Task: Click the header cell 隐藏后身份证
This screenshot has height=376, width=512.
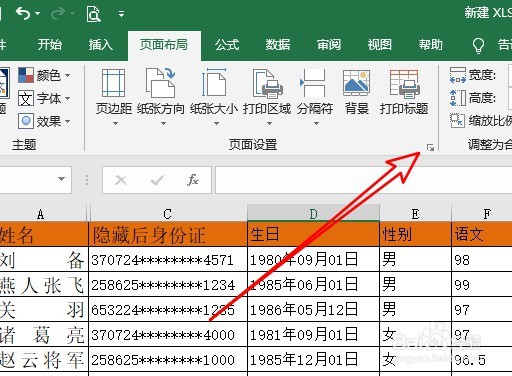Action: tap(168, 234)
